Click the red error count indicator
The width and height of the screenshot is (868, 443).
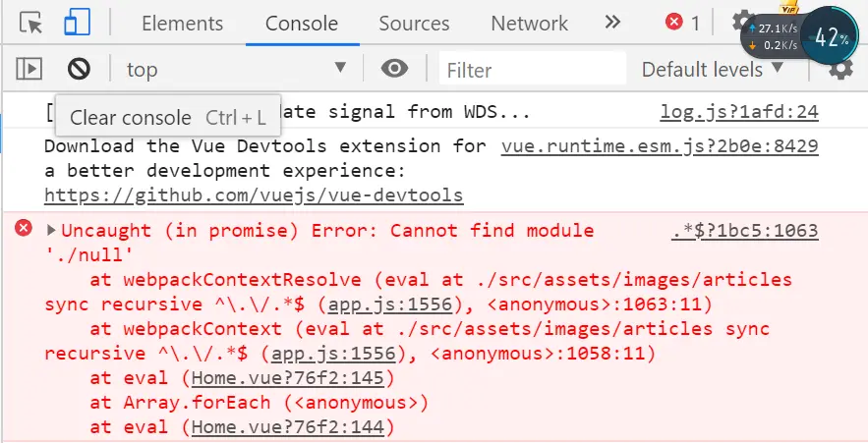(682, 23)
